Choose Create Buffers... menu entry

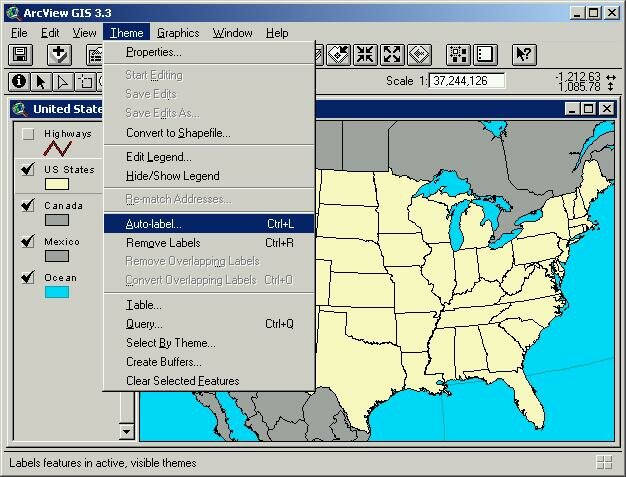point(209,362)
